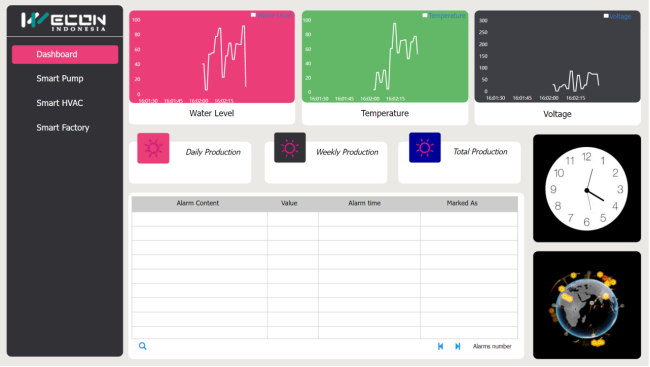Open the Smart Factory page

[x=63, y=127]
